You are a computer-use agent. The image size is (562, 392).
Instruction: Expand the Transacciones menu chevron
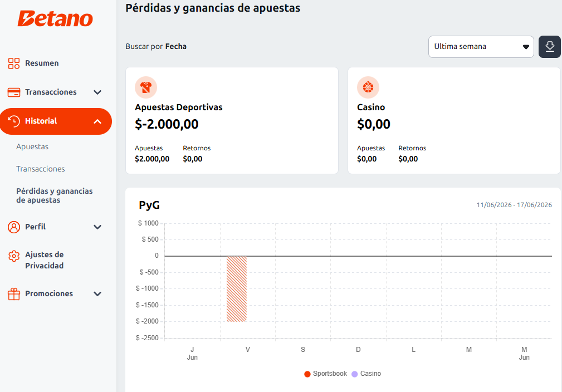(x=97, y=92)
